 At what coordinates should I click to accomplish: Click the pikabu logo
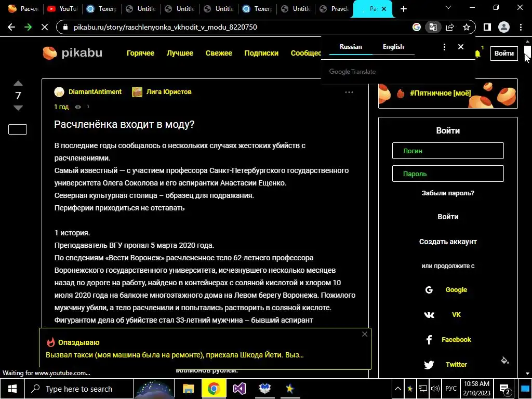point(73,53)
